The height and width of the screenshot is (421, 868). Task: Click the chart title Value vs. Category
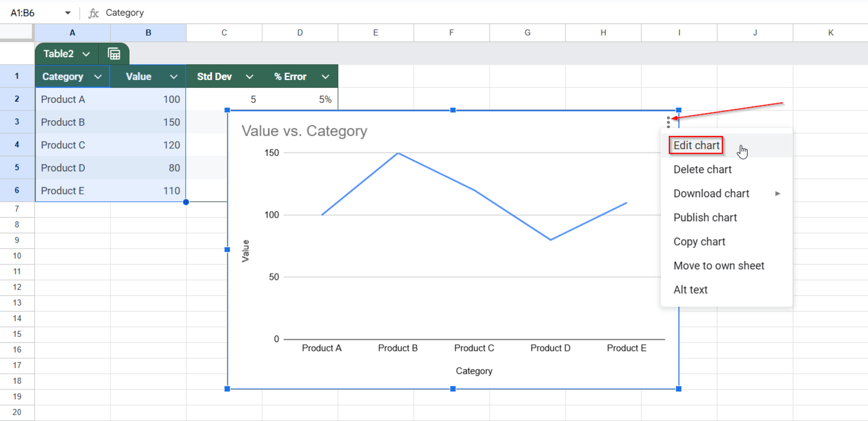(x=304, y=131)
